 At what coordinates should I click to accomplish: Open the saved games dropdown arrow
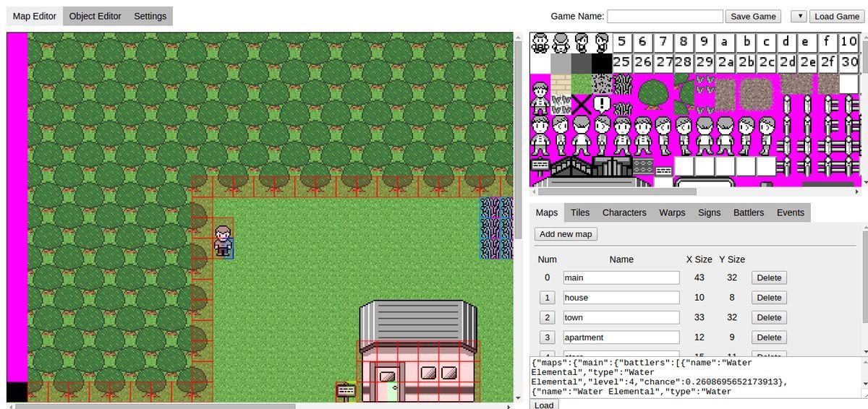click(799, 16)
